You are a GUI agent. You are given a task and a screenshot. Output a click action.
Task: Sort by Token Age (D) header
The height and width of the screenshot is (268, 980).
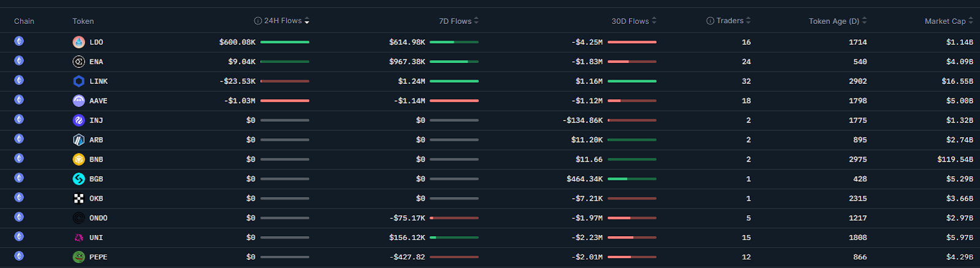834,21
